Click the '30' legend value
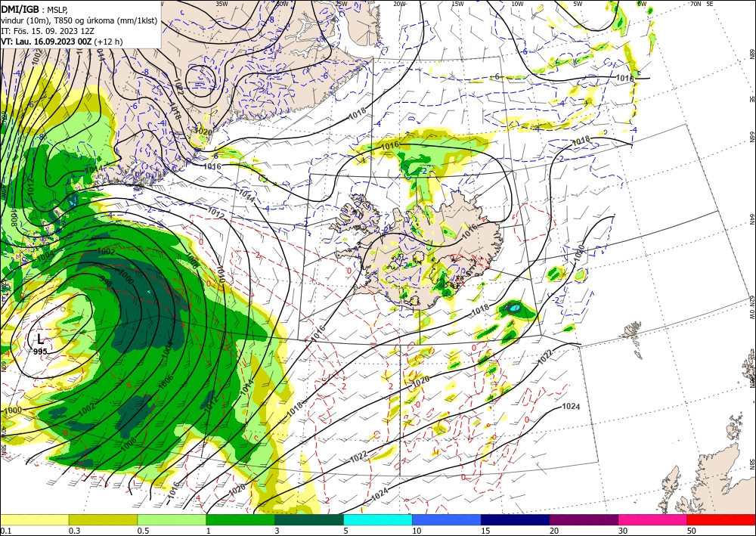Image resolution: width=756 pixels, height=536 pixels. [x=624, y=531]
